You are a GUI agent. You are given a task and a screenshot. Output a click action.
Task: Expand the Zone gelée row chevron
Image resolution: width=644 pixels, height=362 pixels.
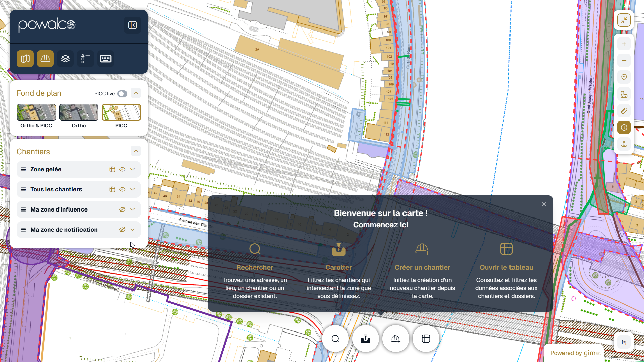click(133, 169)
